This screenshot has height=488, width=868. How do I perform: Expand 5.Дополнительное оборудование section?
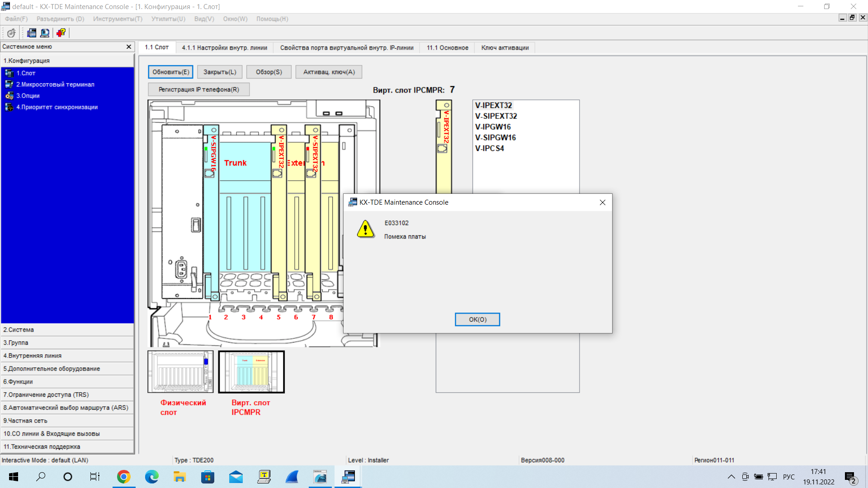(67, 369)
